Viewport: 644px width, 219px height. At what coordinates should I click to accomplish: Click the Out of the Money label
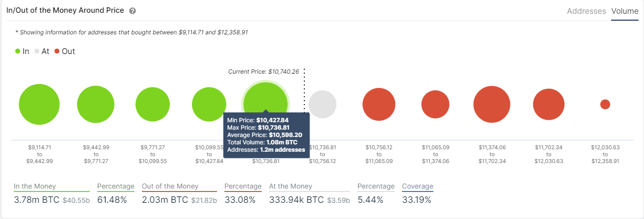170,186
